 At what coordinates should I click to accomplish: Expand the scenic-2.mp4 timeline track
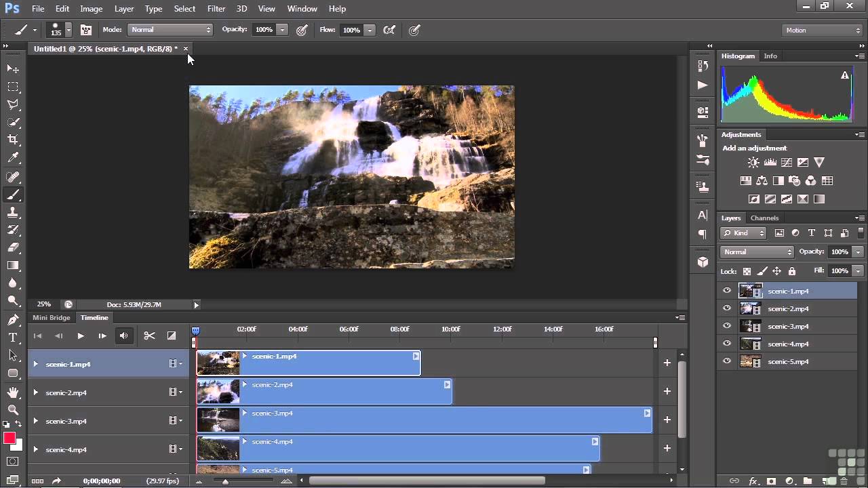pyautogui.click(x=35, y=392)
